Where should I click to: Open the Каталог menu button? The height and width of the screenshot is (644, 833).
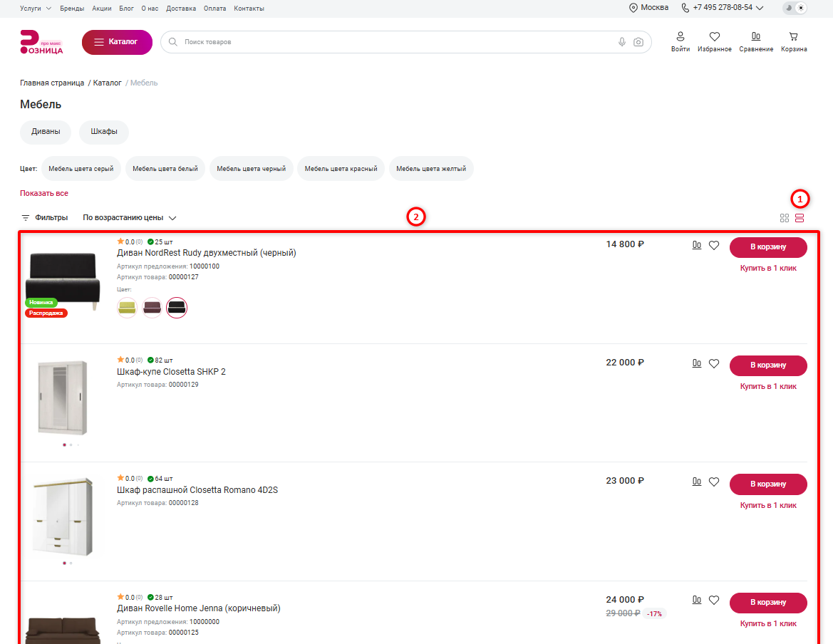pyautogui.click(x=117, y=42)
